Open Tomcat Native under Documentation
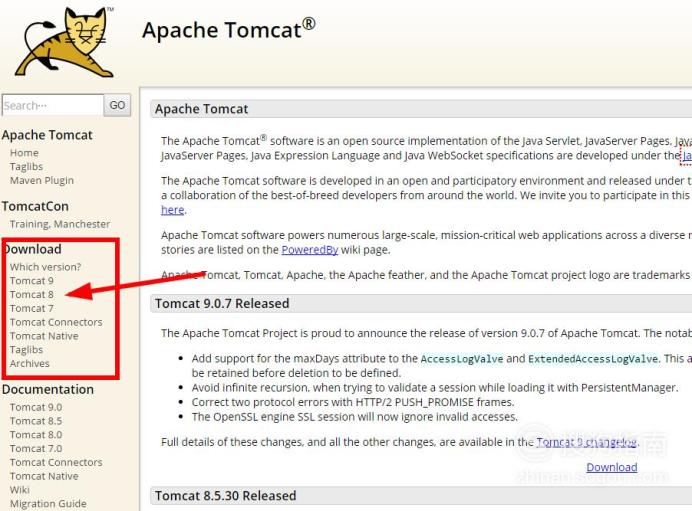Viewport: 692px width, 511px height. 44,476
